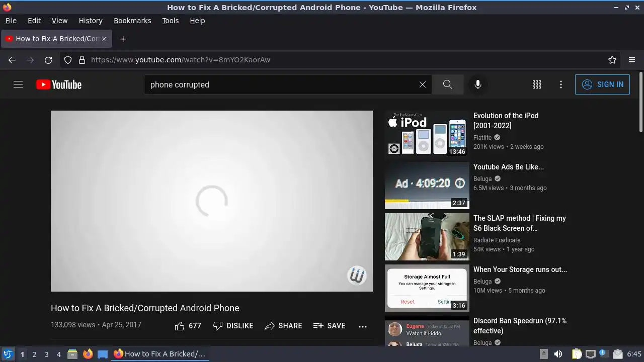Switch to workspace 3

click(46, 354)
